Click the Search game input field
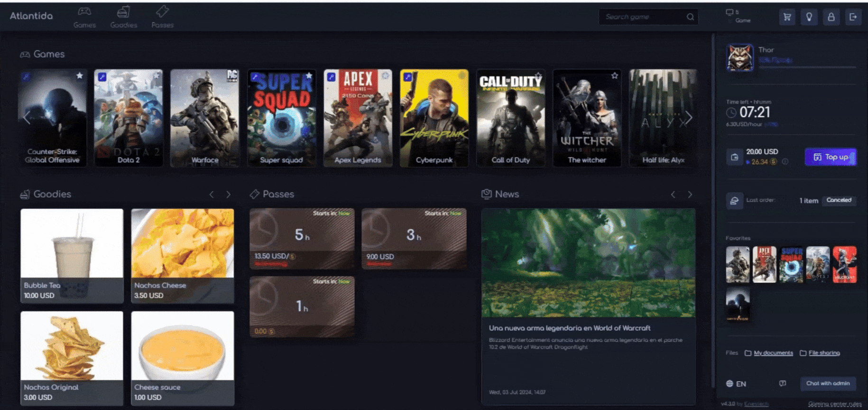This screenshot has width=868, height=410. [648, 17]
